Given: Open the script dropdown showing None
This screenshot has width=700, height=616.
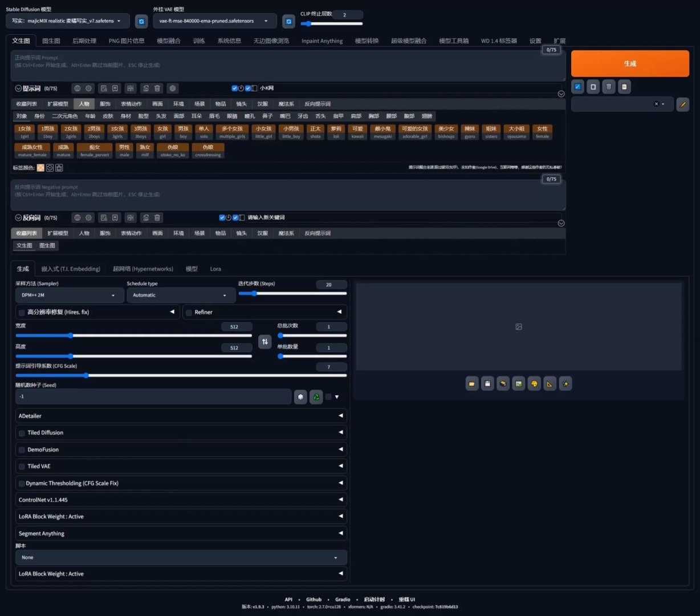Looking at the screenshot, I should click(181, 557).
